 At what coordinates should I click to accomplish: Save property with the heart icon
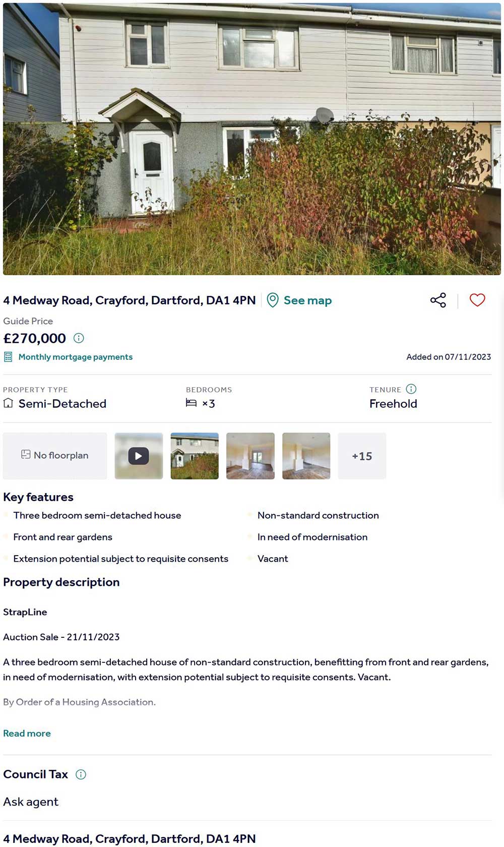point(477,300)
